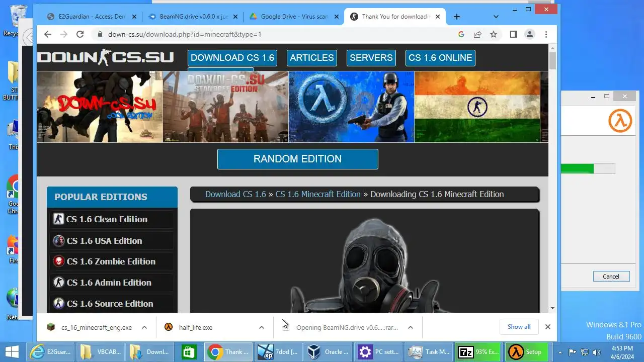This screenshot has width=644, height=362.
Task: Open the tab search dropdown arrow
Action: tap(496, 17)
